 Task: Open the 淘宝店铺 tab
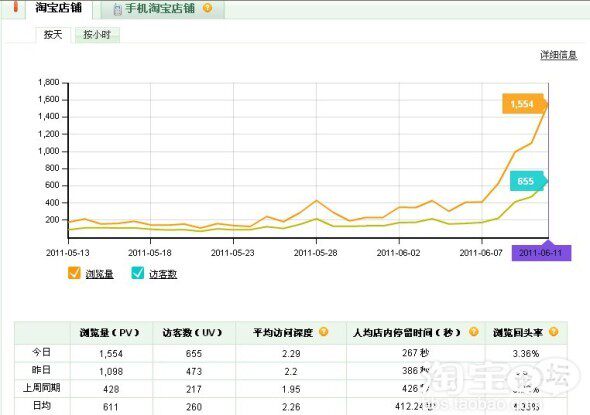(58, 8)
